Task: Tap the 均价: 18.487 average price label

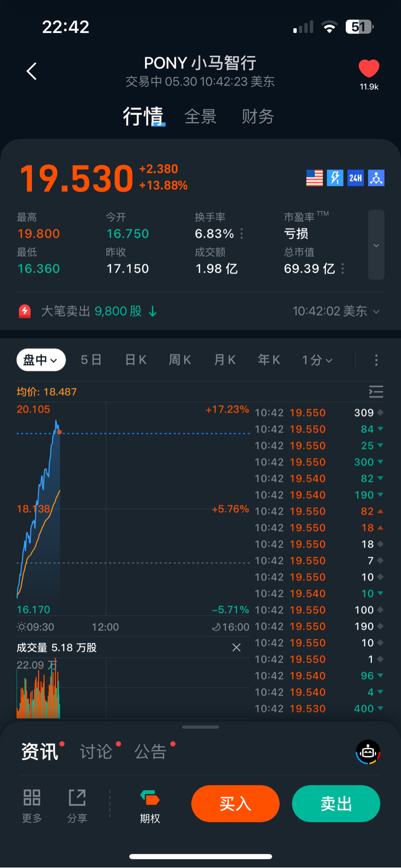Action: click(47, 391)
